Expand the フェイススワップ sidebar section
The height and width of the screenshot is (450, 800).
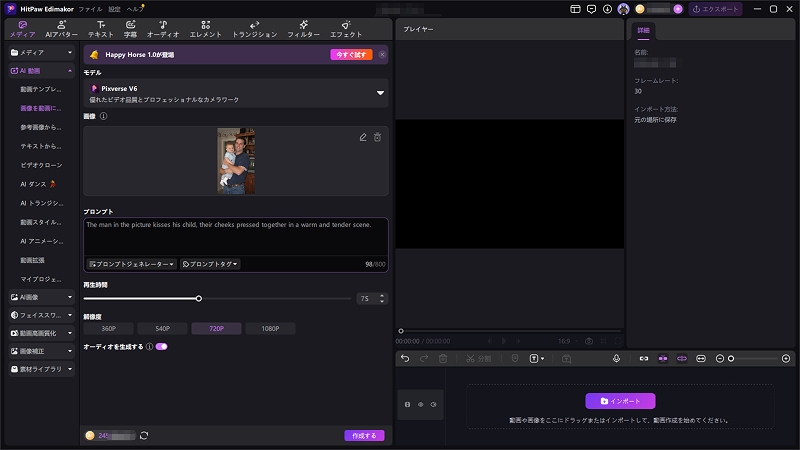tap(41, 315)
